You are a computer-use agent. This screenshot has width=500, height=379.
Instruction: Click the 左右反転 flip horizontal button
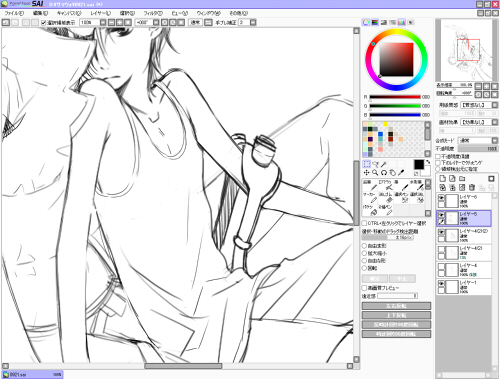(396, 306)
